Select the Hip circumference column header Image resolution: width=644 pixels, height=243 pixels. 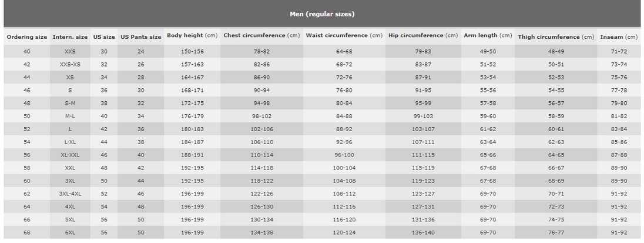click(423, 36)
